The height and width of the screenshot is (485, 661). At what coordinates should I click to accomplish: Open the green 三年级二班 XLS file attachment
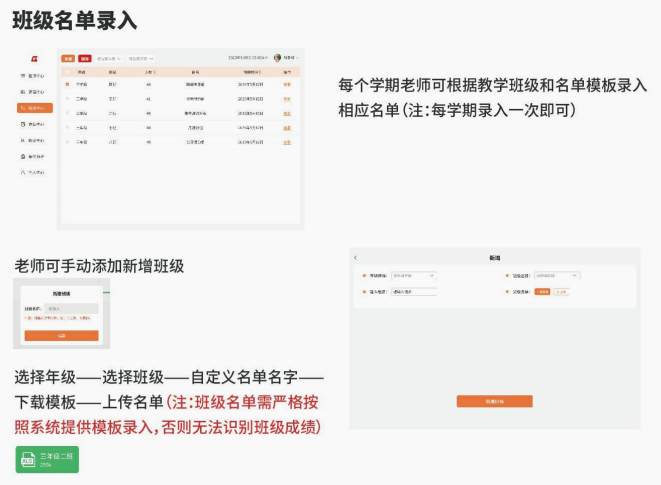click(x=47, y=459)
